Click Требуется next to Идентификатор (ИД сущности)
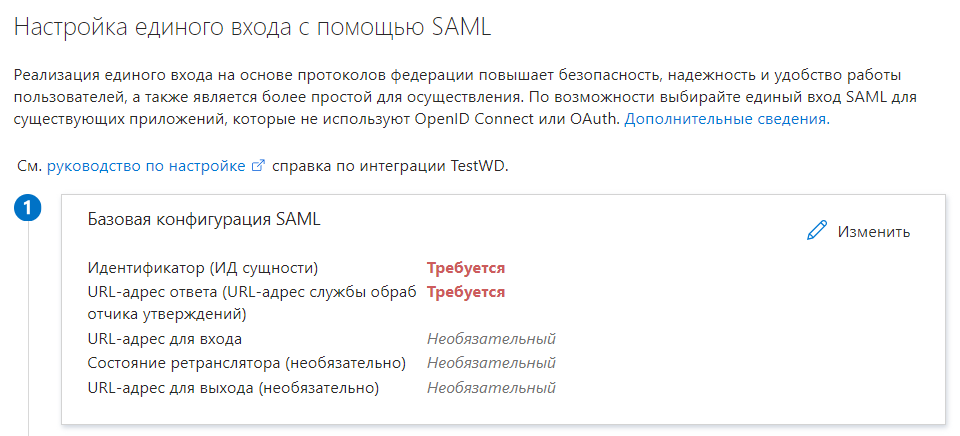Viewport: 960px width, 436px height. point(466,268)
